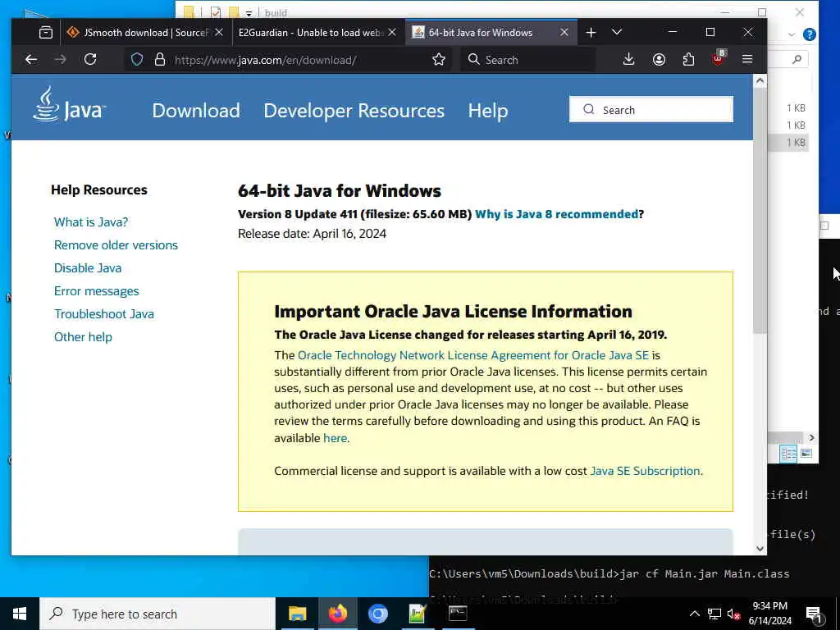The image size is (840, 630).
Task: Switch to JSmooth download SourceForge tab
Action: point(145,33)
